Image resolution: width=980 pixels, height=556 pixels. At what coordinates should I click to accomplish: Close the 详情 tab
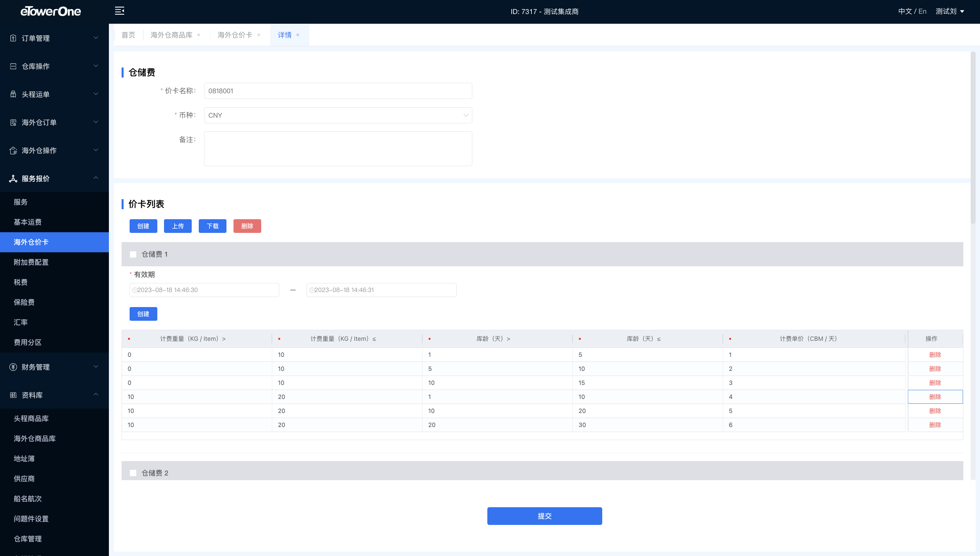coord(298,35)
